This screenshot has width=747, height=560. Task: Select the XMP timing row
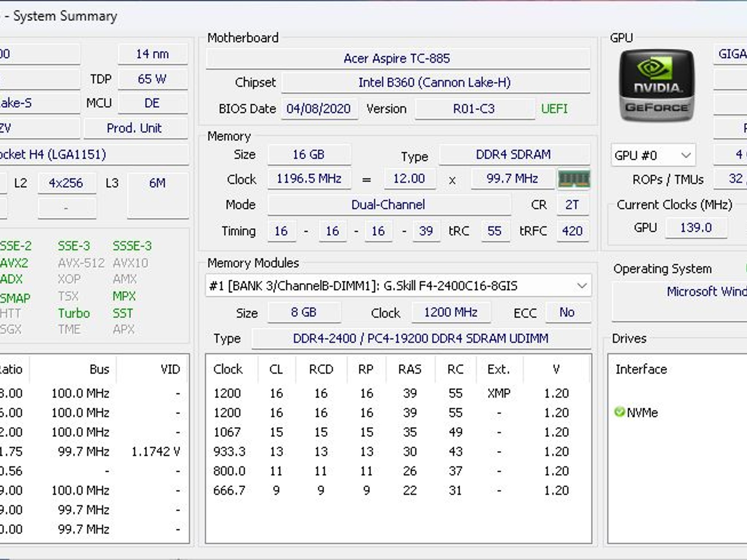[x=398, y=393]
